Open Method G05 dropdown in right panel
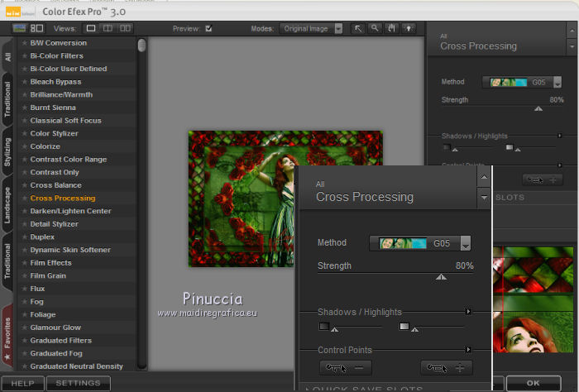 [x=557, y=83]
